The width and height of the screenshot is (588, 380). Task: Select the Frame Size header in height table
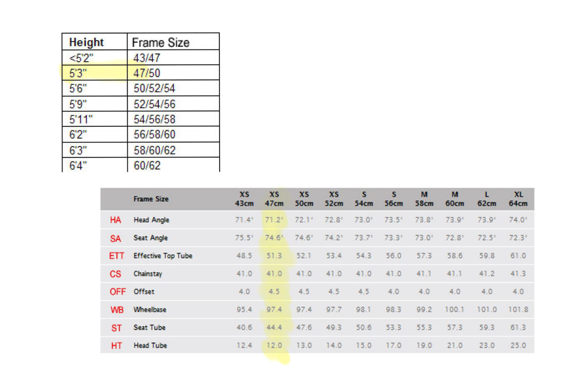[161, 42]
